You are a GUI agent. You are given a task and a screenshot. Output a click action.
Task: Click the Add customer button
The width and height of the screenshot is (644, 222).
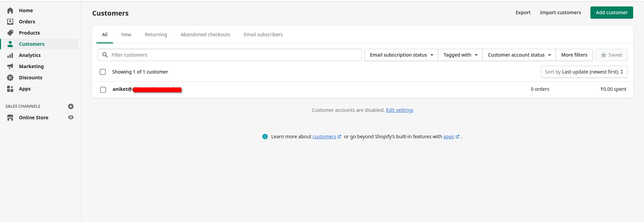[x=612, y=13]
